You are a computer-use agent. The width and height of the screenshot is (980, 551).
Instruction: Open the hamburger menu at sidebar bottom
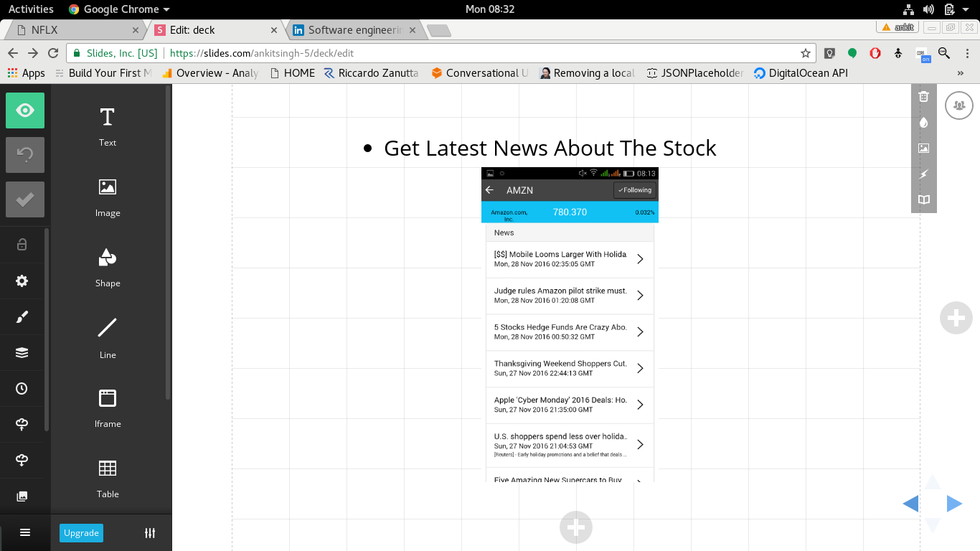tap(25, 532)
